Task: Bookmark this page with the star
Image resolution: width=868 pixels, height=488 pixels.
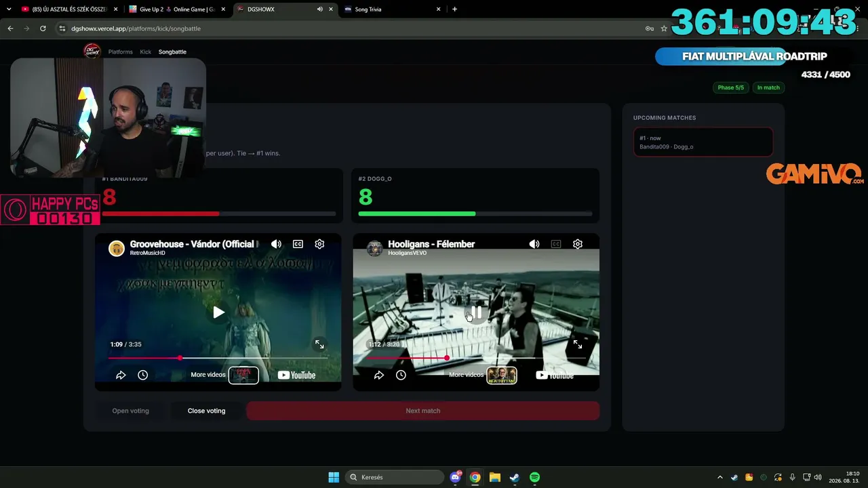Action: (664, 28)
